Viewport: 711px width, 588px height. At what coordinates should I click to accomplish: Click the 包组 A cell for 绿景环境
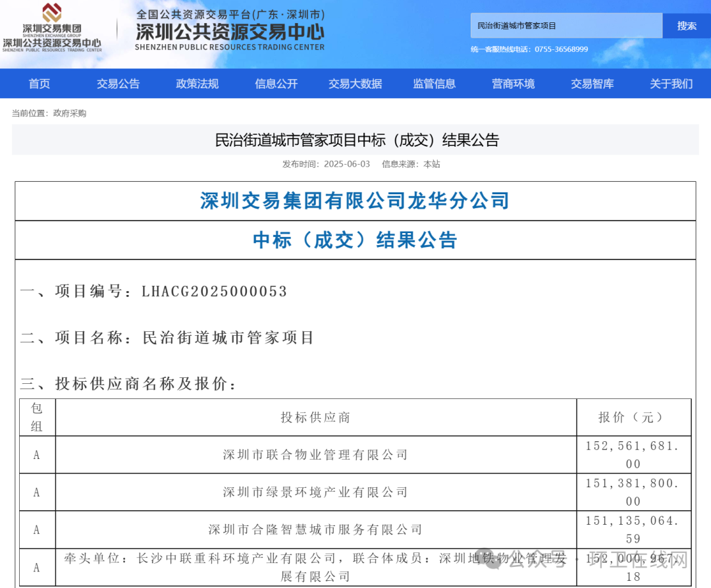(37, 493)
